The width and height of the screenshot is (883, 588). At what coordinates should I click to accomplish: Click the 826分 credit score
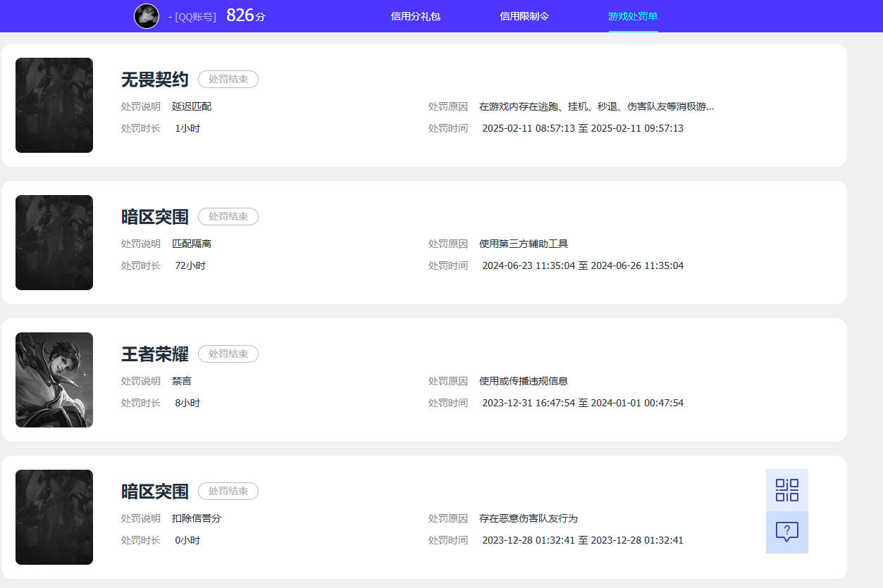point(246,15)
